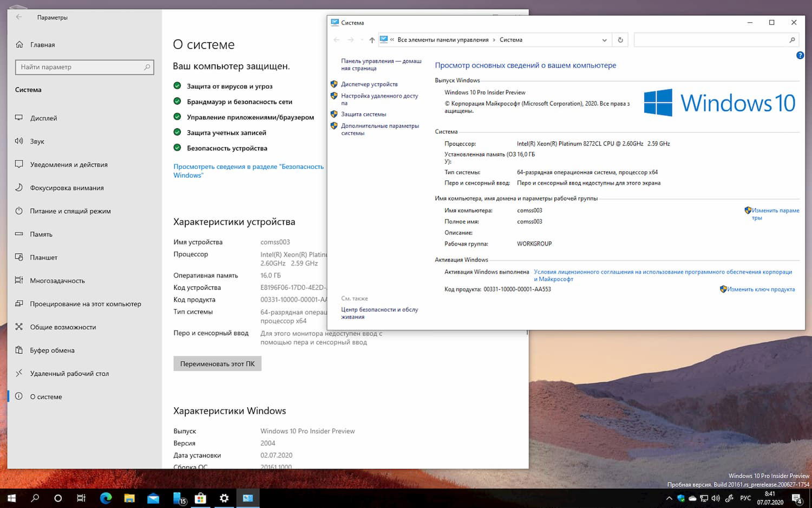Screen dimensions: 812x508
Task: Open Центр безопасности и обслуживания
Action: [379, 314]
